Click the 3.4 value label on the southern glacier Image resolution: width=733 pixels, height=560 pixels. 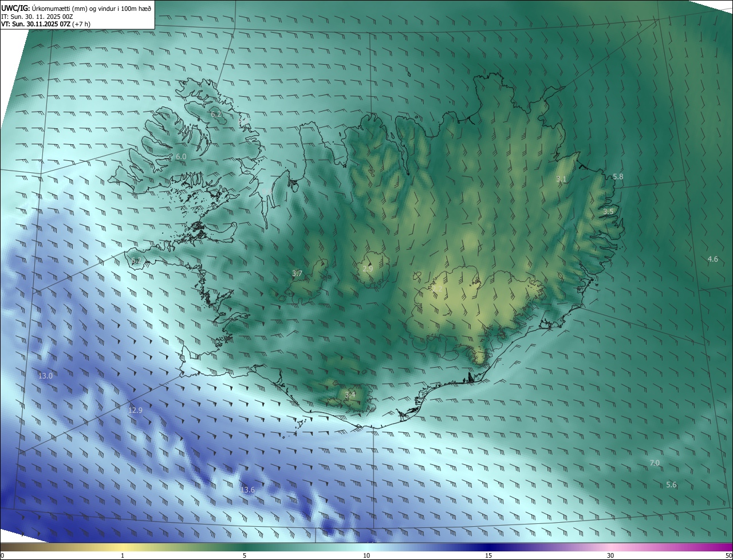[350, 395]
